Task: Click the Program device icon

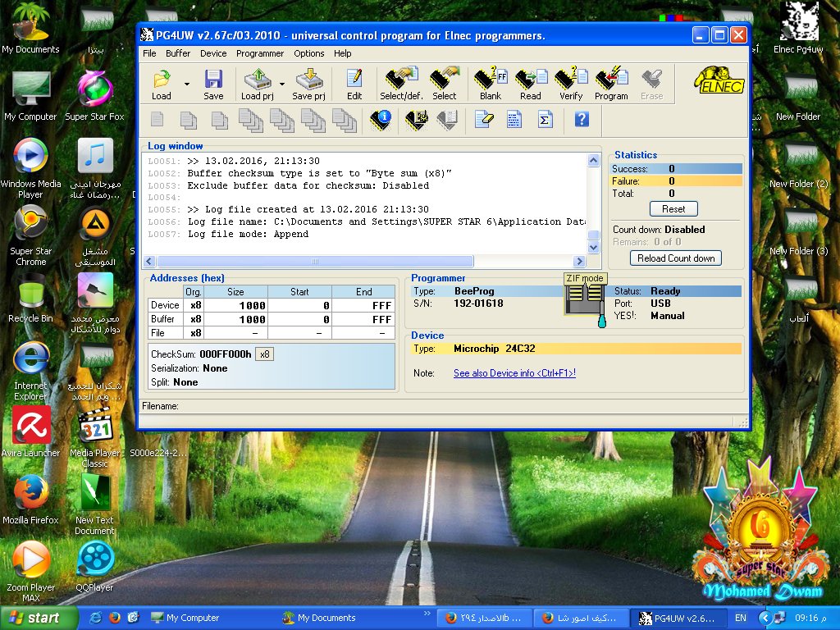Action: (x=611, y=84)
